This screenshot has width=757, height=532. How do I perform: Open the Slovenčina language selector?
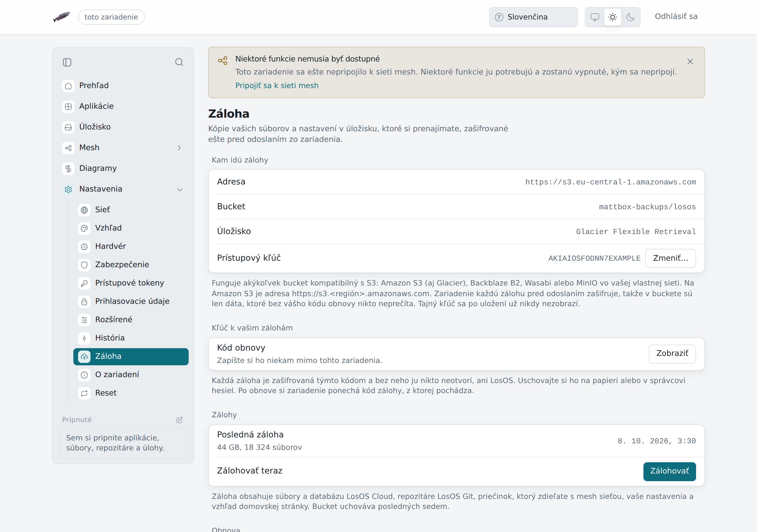click(533, 17)
